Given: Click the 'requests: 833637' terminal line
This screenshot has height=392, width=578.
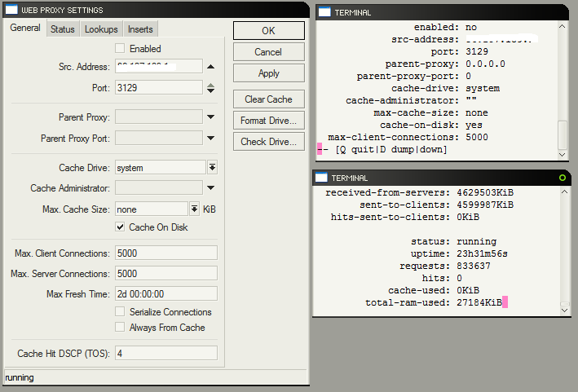Looking at the screenshot, I should pos(445,266).
